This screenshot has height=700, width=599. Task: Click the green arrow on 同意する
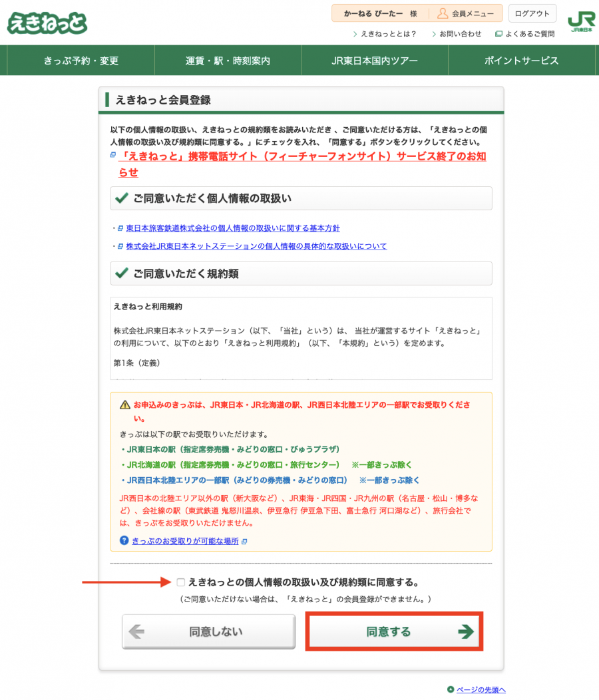pyautogui.click(x=466, y=631)
